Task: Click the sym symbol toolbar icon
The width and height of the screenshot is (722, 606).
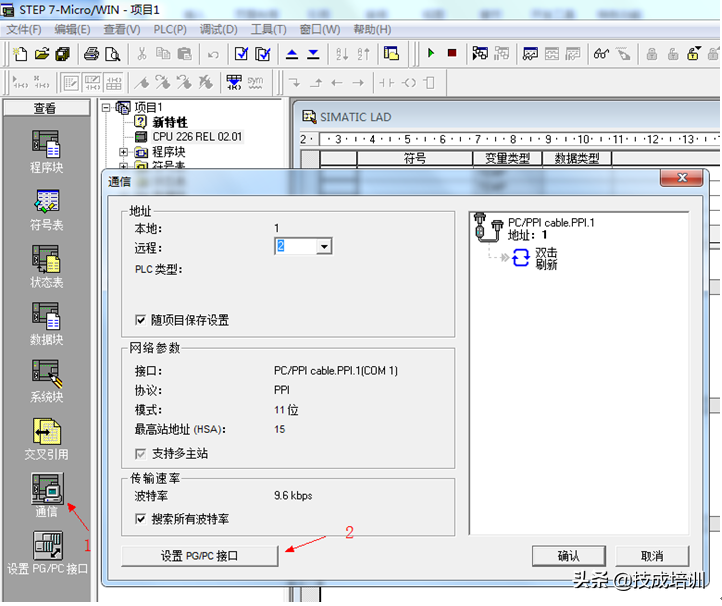Action: (255, 83)
